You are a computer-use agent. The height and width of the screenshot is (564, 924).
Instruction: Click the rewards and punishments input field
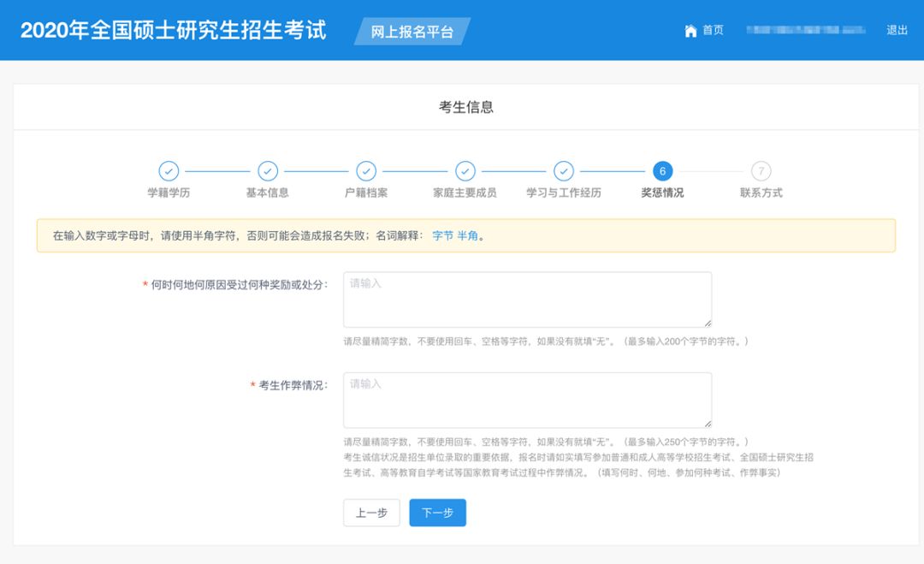pyautogui.click(x=527, y=298)
